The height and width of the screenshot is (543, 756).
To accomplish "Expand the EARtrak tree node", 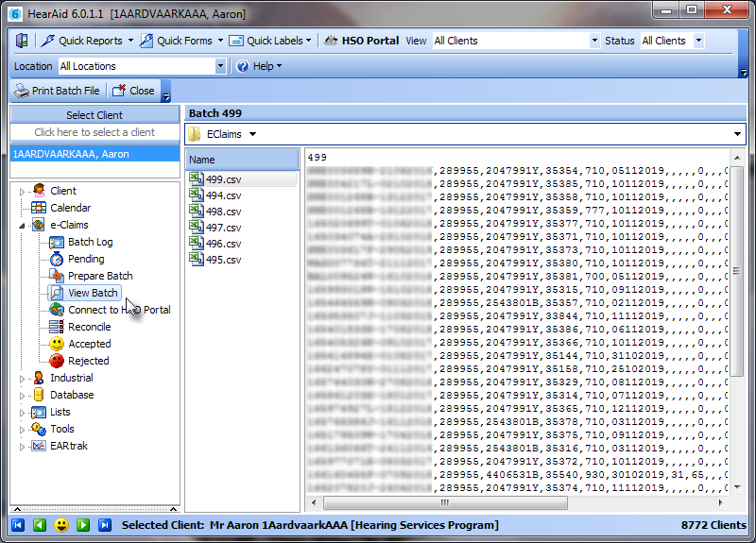I will 22,447.
